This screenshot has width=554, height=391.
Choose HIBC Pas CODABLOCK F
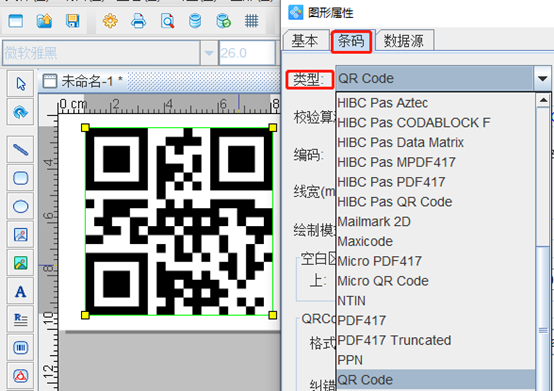point(435,123)
